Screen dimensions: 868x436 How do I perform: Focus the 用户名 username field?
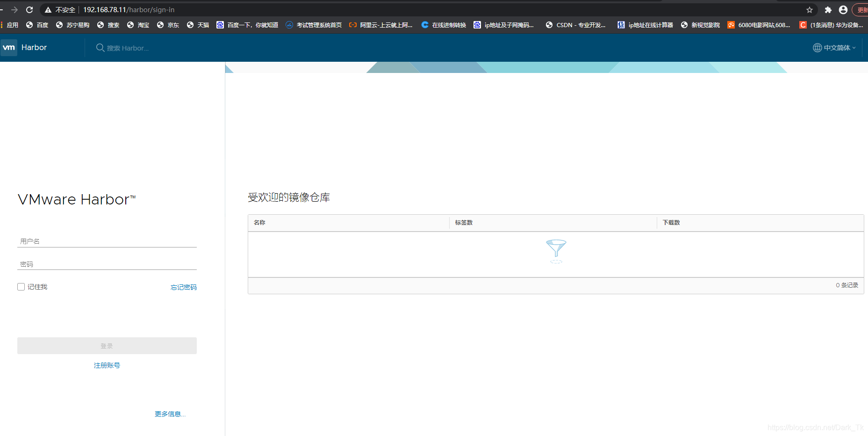pyautogui.click(x=107, y=241)
